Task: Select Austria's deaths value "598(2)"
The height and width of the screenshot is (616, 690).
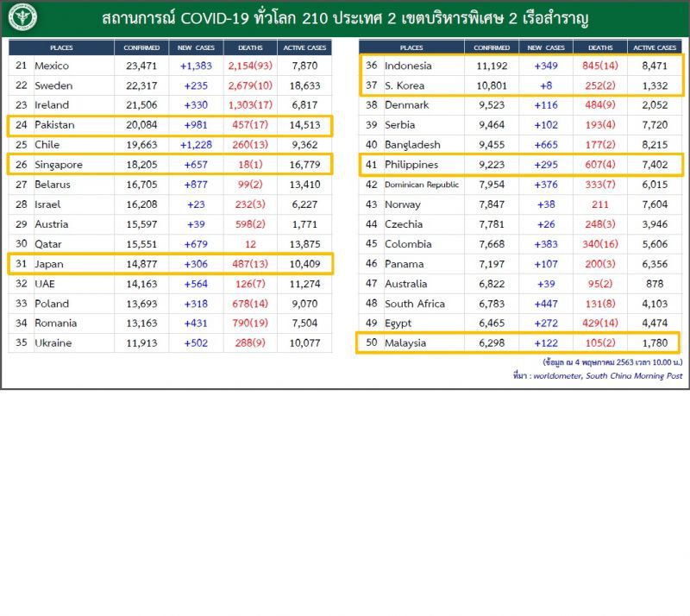Action: coord(250,224)
